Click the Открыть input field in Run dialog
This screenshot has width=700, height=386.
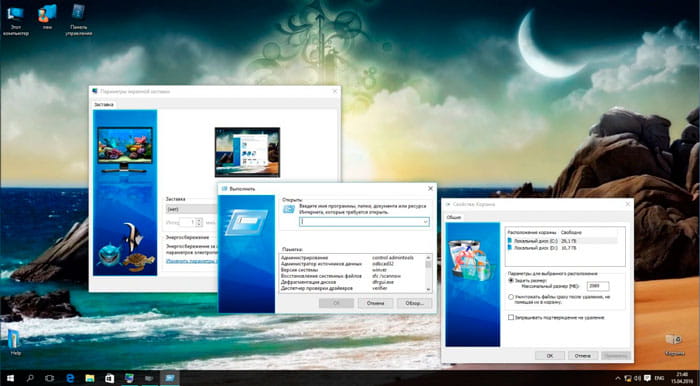[364, 222]
